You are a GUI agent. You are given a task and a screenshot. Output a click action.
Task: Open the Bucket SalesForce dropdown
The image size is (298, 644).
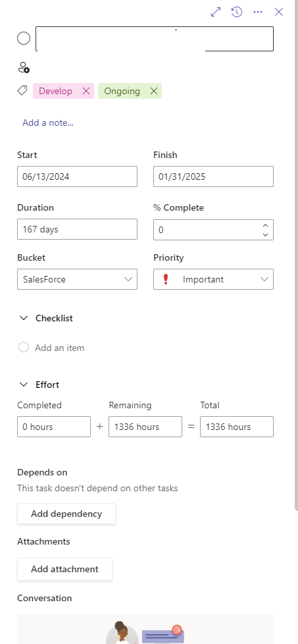[x=77, y=279]
